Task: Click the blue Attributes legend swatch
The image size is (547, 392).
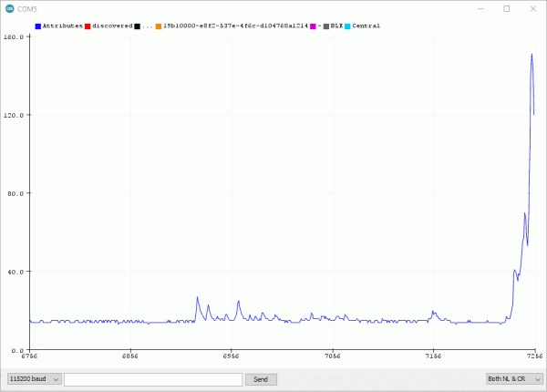Action: pos(38,26)
